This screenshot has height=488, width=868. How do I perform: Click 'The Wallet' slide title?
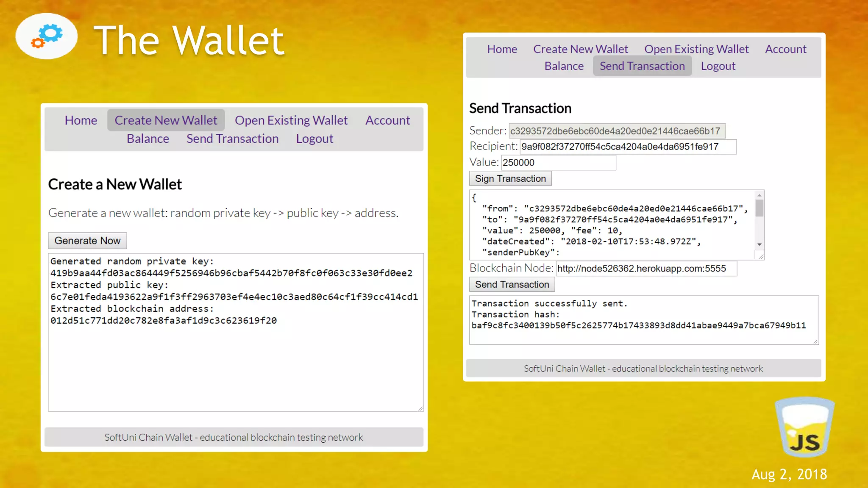pyautogui.click(x=189, y=40)
